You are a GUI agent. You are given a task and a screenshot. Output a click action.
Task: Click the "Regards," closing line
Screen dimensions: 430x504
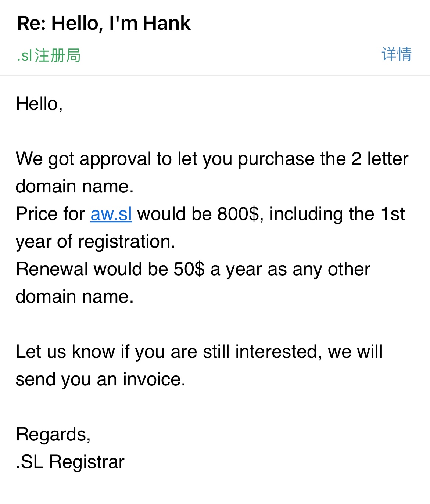click(x=53, y=435)
